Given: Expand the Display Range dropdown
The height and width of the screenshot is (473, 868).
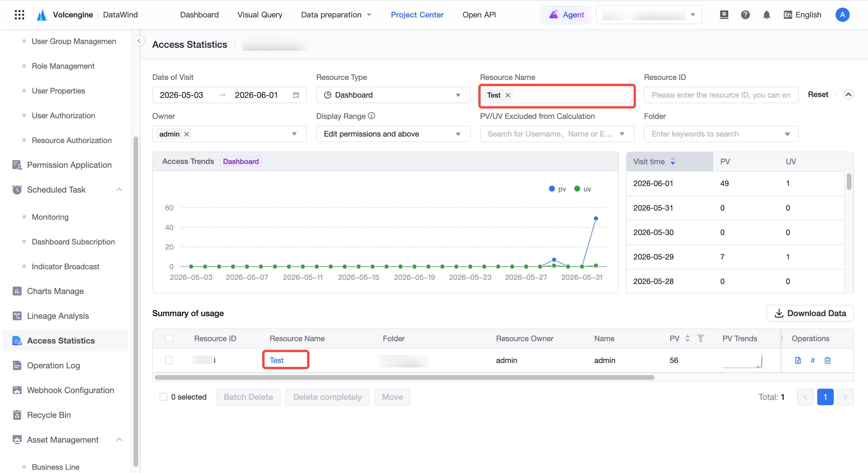Looking at the screenshot, I should (x=393, y=134).
